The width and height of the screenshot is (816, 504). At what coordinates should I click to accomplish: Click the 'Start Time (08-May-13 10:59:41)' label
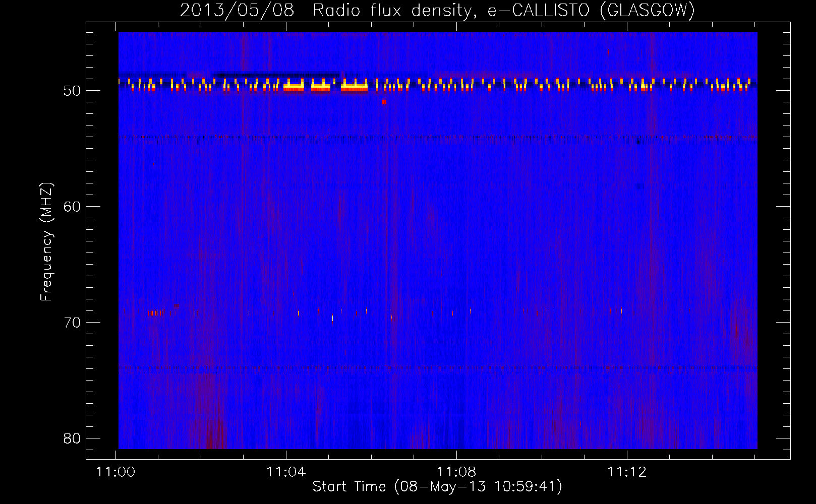437,487
